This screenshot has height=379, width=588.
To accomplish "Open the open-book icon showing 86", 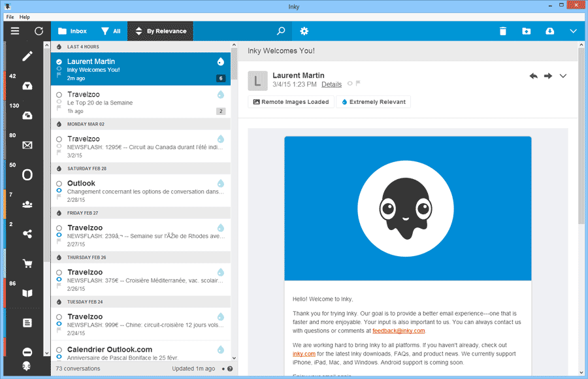I will (27, 293).
